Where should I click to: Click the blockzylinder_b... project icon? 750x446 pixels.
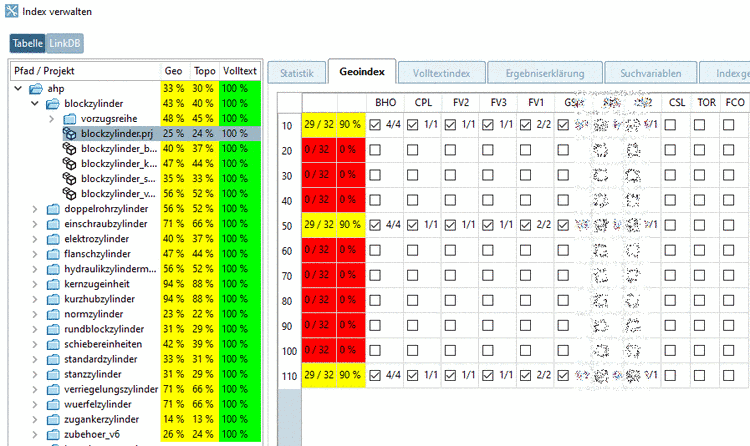pyautogui.click(x=70, y=149)
